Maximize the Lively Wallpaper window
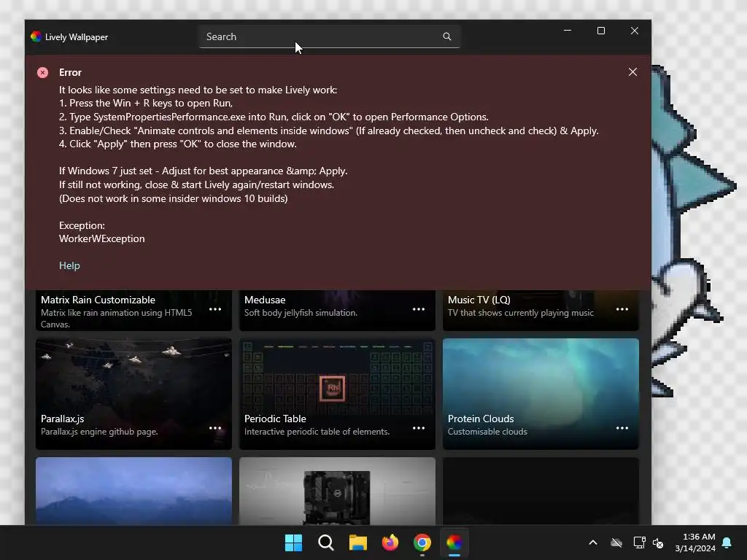This screenshot has width=747, height=560. [601, 31]
